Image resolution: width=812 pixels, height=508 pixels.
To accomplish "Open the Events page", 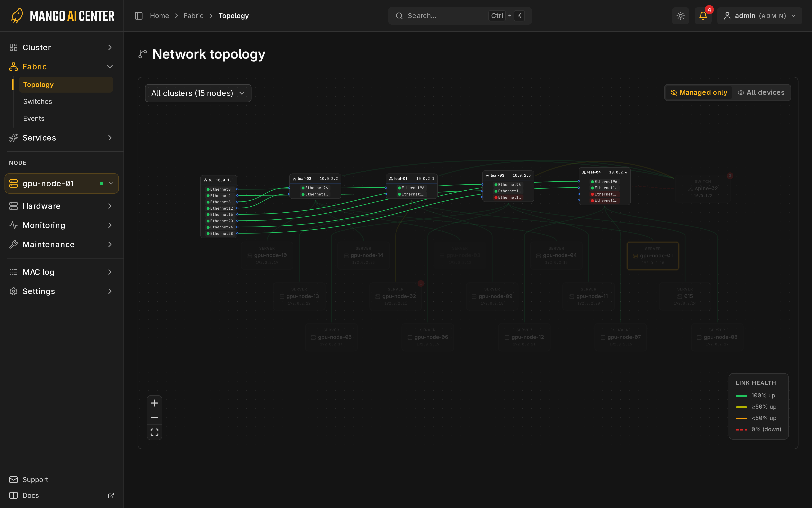I will pyautogui.click(x=66, y=119).
